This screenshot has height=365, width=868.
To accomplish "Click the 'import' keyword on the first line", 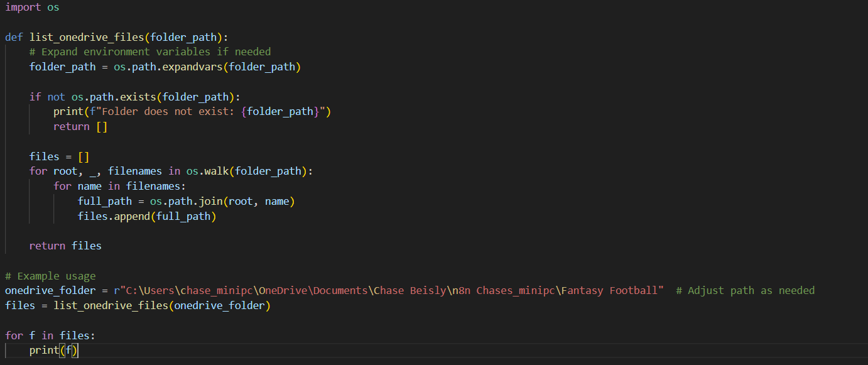I will (x=23, y=8).
